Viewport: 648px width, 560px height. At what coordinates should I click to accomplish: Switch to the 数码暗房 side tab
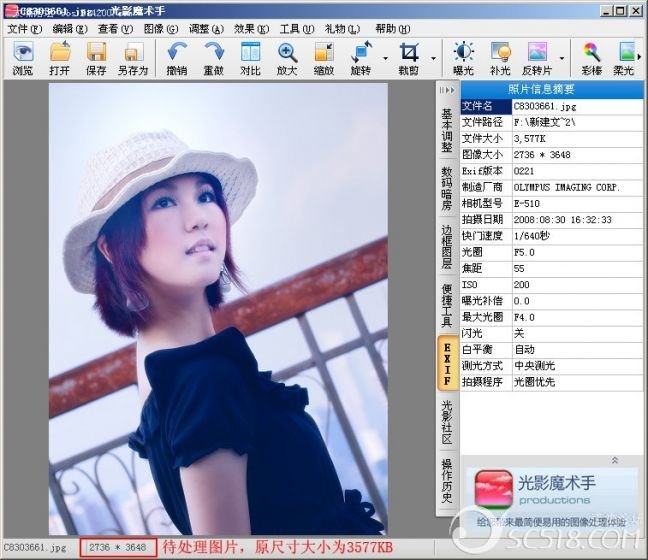coord(447,190)
